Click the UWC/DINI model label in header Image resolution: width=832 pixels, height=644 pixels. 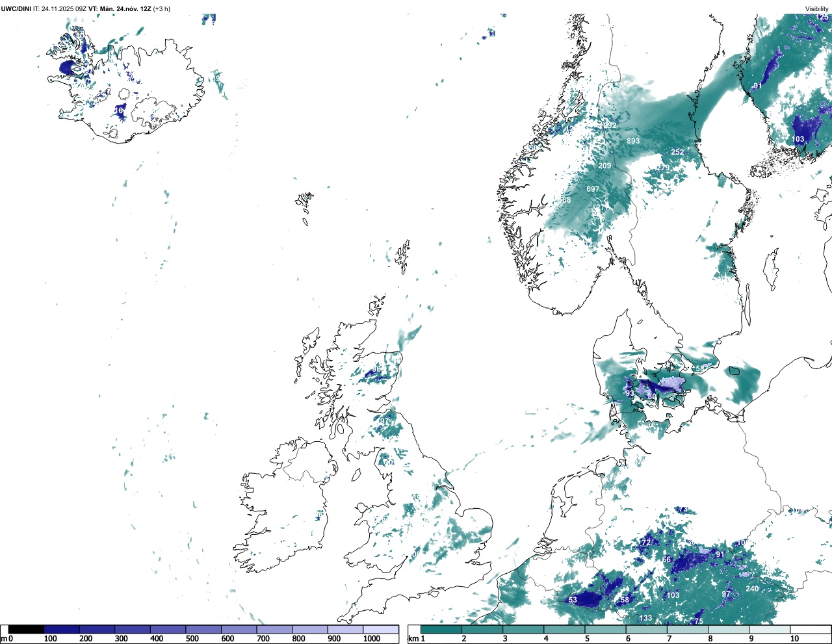click(x=16, y=8)
